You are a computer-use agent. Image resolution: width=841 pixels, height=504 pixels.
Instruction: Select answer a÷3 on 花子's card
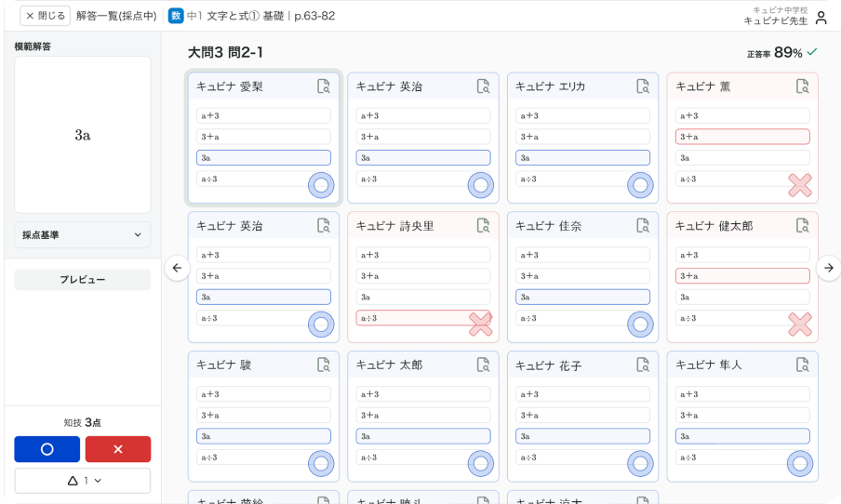tap(582, 458)
